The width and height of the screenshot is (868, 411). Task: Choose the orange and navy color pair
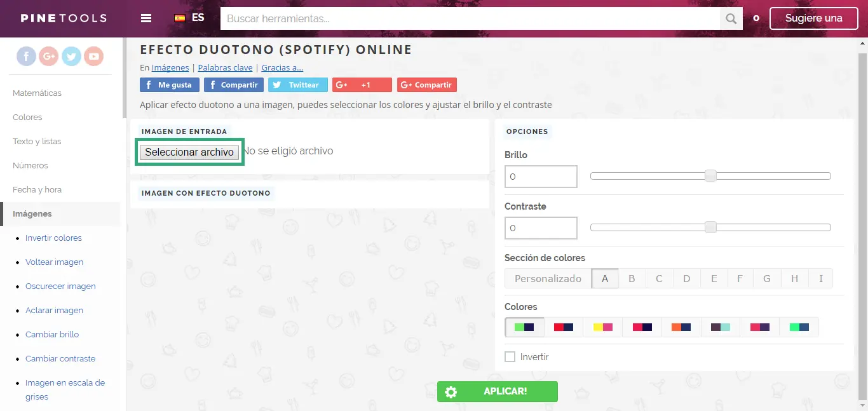681,327
